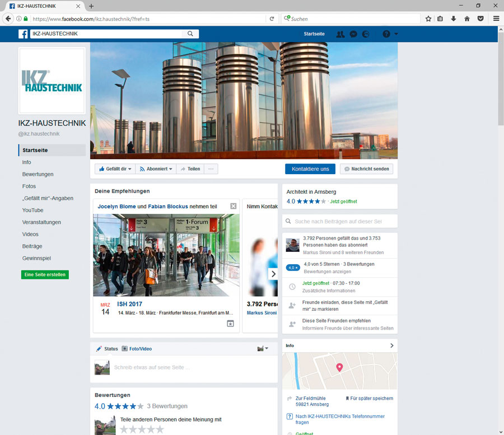Open the Firefox hamburger menu
The width and height of the screenshot is (504, 435).
point(496,18)
